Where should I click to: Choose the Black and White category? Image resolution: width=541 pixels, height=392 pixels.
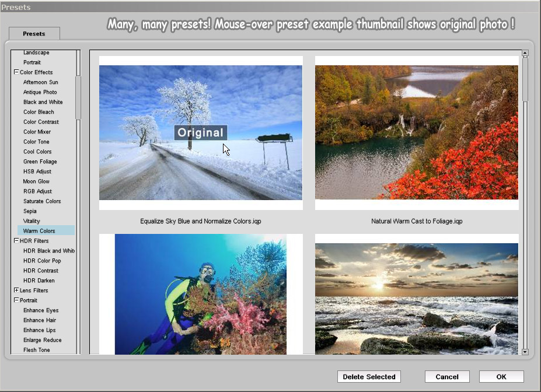click(43, 102)
